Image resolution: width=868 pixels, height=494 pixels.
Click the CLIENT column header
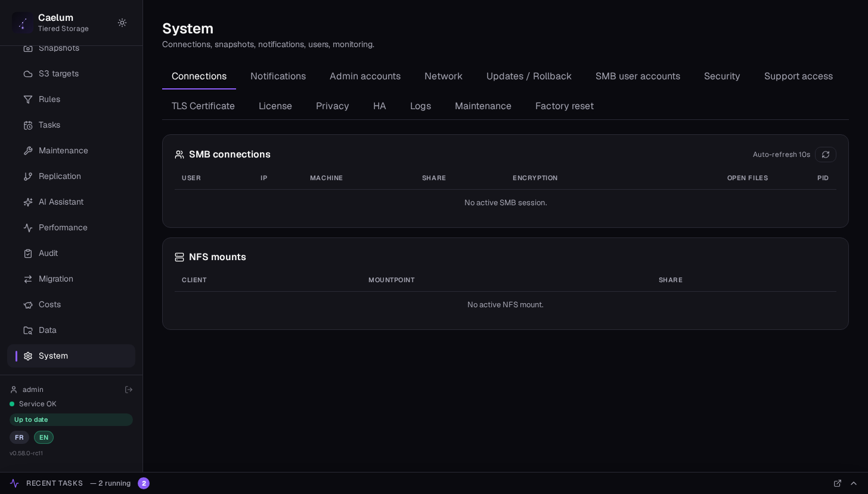click(194, 280)
